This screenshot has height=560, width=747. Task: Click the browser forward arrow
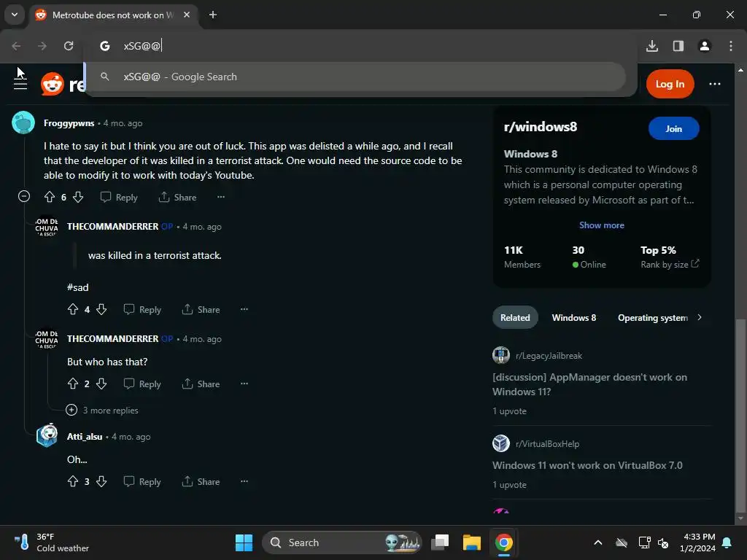coord(42,46)
